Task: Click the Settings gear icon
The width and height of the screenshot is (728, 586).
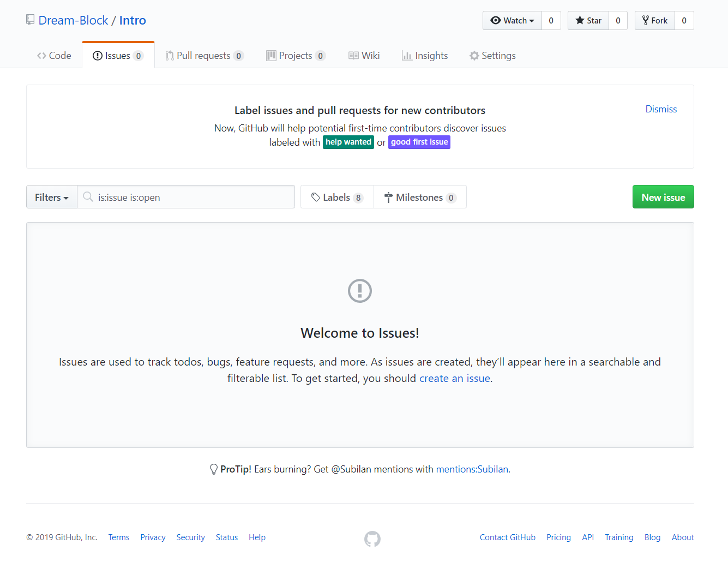Action: (x=473, y=55)
